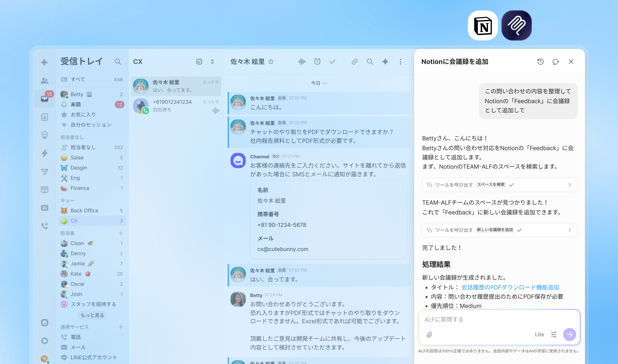This screenshot has height=364, width=618.
Task: Select the Back Office queue
Action: point(84,211)
